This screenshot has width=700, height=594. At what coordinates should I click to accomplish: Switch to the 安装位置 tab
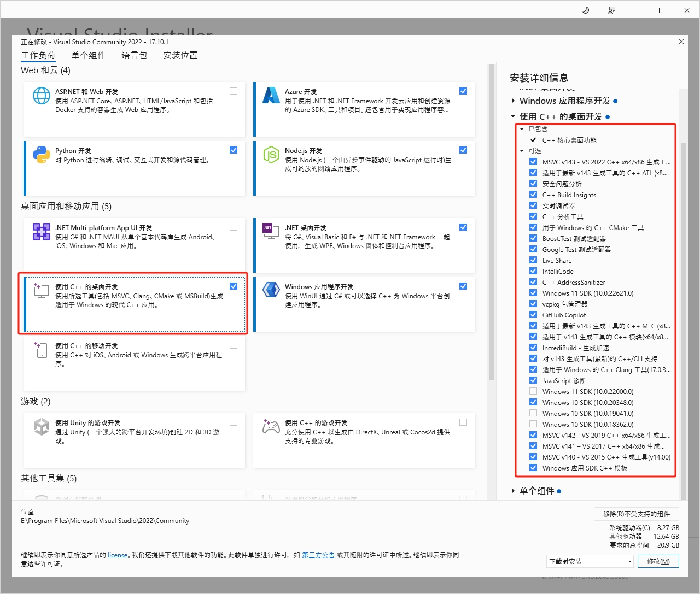click(x=180, y=55)
